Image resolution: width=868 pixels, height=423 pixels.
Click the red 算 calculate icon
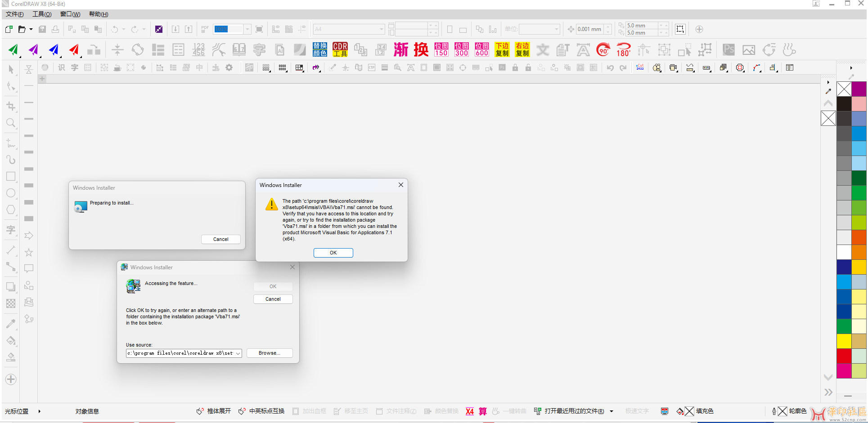[x=483, y=411]
